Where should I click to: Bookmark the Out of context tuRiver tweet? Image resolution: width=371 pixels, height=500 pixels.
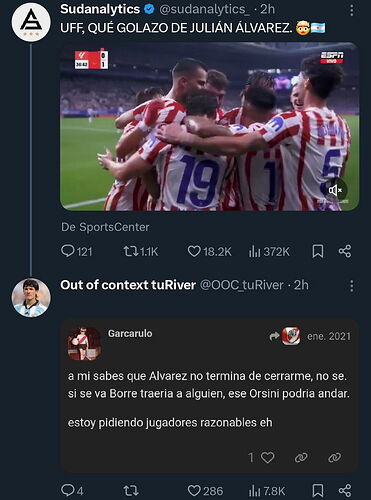318,491
